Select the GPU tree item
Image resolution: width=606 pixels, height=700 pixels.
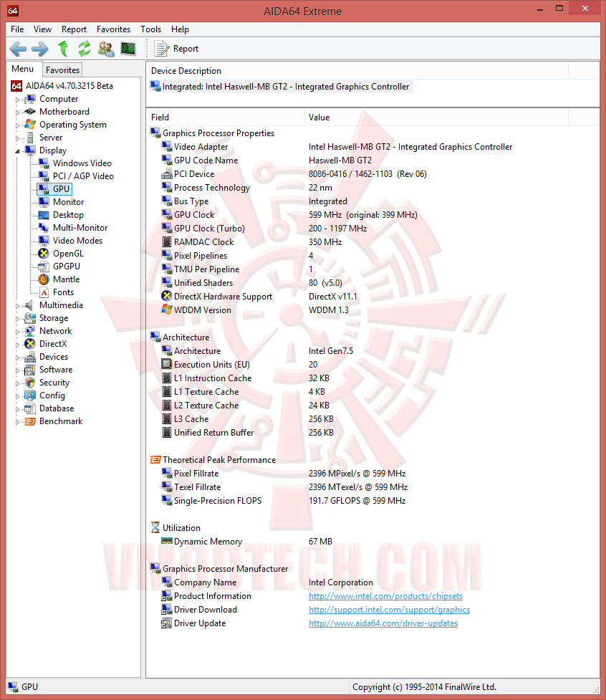54,189
